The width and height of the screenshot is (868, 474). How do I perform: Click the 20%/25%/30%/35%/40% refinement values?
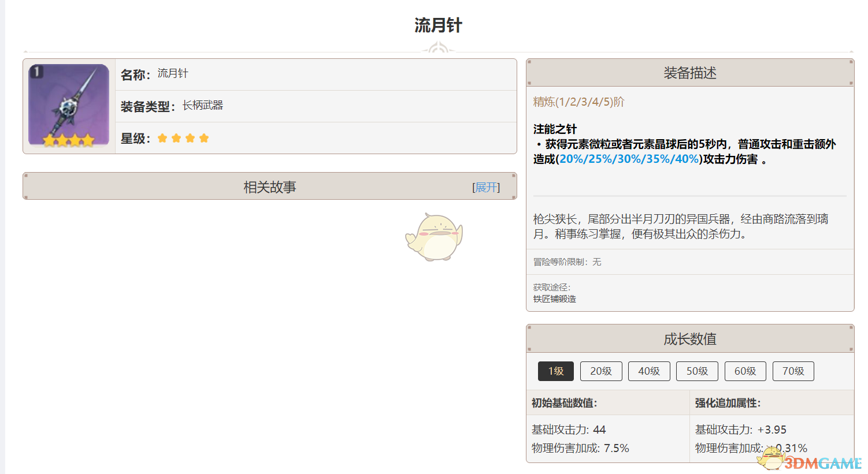pyautogui.click(x=629, y=159)
